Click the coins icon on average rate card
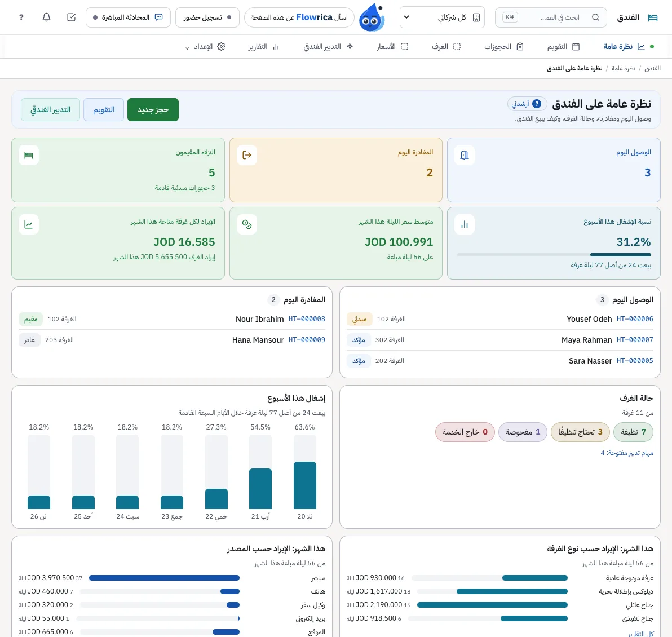This screenshot has height=637, width=672. click(x=247, y=224)
